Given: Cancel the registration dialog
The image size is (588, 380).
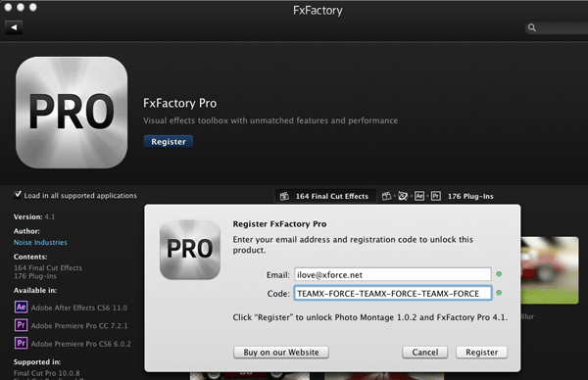Looking at the screenshot, I should [425, 353].
